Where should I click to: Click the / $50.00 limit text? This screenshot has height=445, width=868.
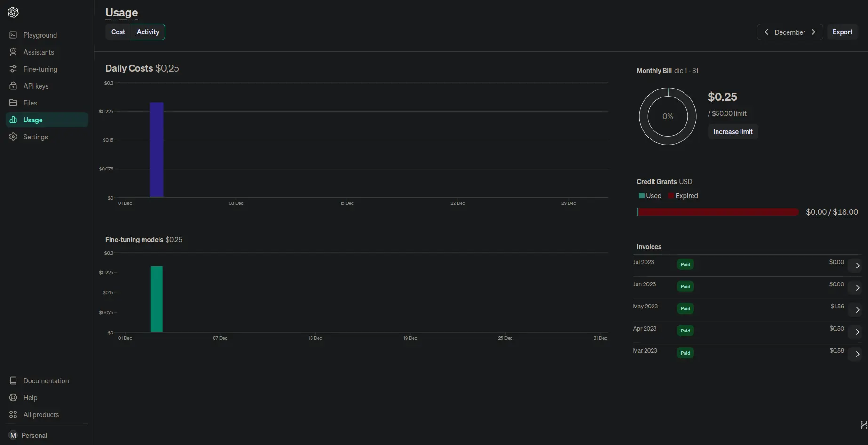tap(727, 113)
